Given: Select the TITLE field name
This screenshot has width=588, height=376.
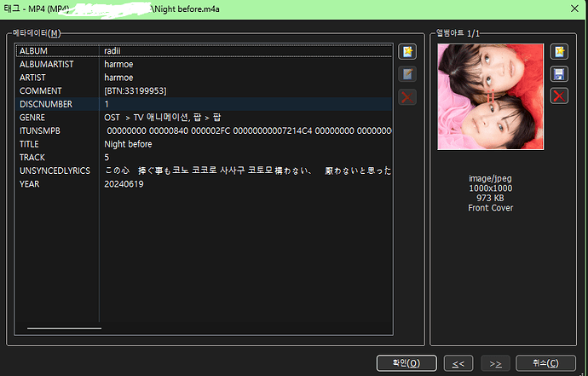Looking at the screenshot, I should [x=29, y=144].
